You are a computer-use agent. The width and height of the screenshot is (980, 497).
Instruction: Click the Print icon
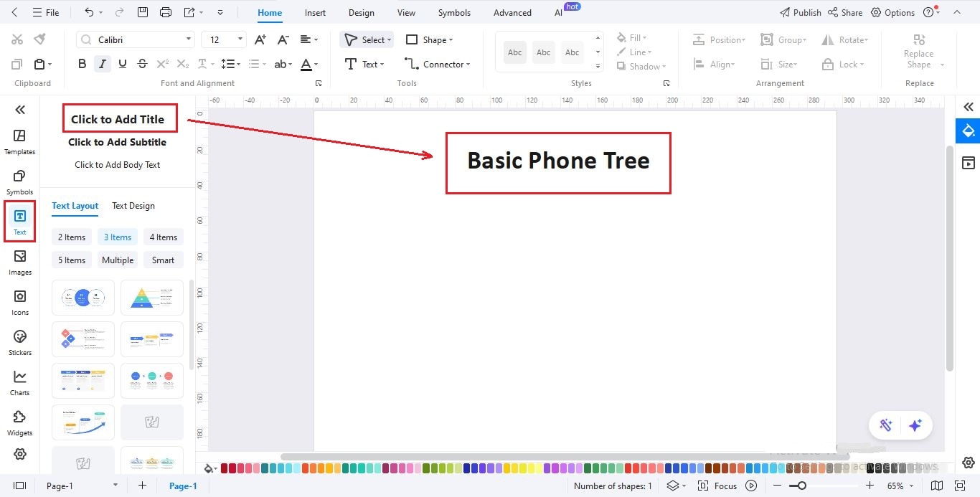[x=166, y=12]
